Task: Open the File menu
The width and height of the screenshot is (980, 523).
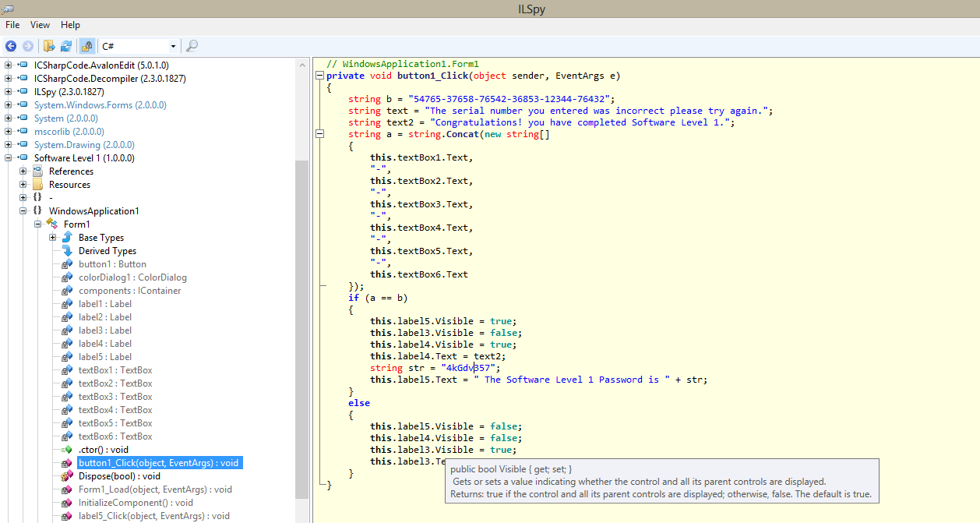Action: click(x=12, y=25)
